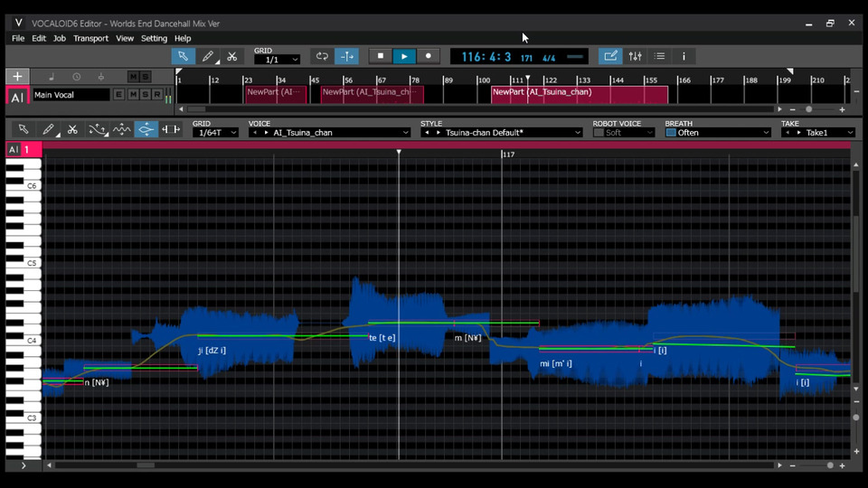
Task: Select piano roll Scissors tool
Action: (x=72, y=129)
